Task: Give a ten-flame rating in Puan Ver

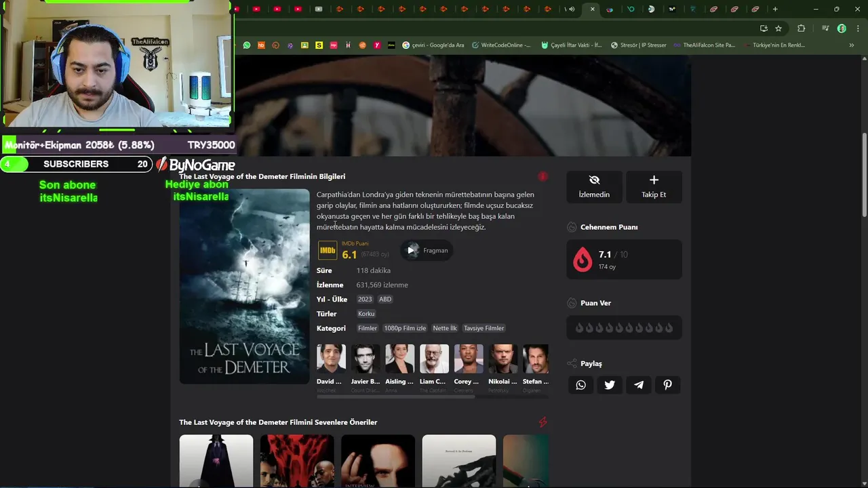Action: coord(669,328)
